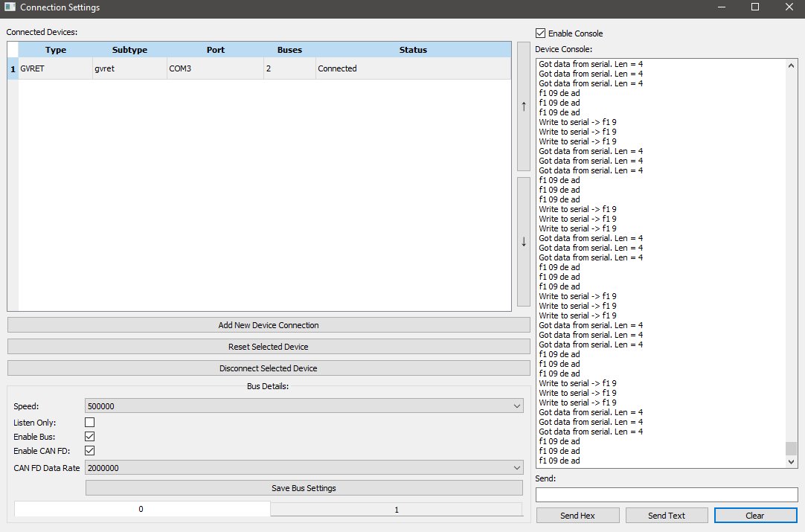Uncheck the Enable Bus checkbox

[x=90, y=437]
